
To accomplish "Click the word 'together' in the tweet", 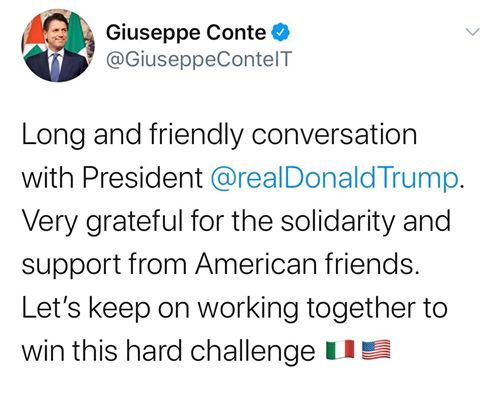I will point(361,309).
